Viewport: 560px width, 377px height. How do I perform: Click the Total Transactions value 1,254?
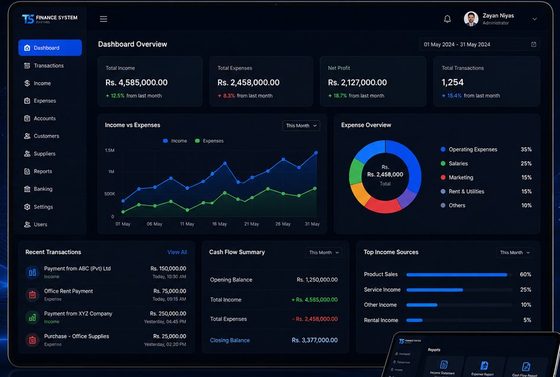452,82
